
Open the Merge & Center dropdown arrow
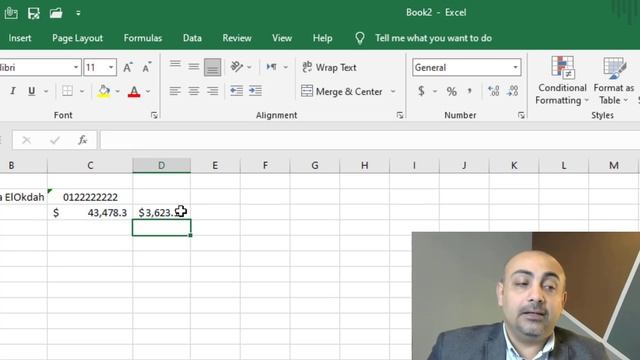point(393,91)
